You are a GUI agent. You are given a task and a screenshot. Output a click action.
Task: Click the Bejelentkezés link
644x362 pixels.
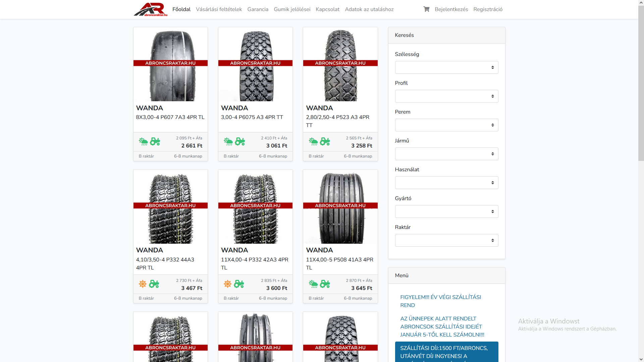coord(451,9)
